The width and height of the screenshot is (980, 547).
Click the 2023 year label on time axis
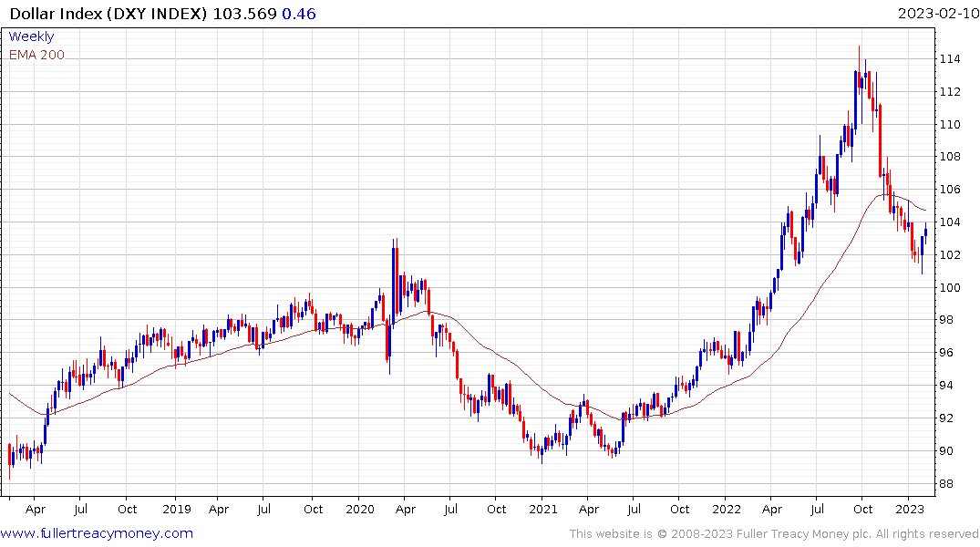pos(910,509)
